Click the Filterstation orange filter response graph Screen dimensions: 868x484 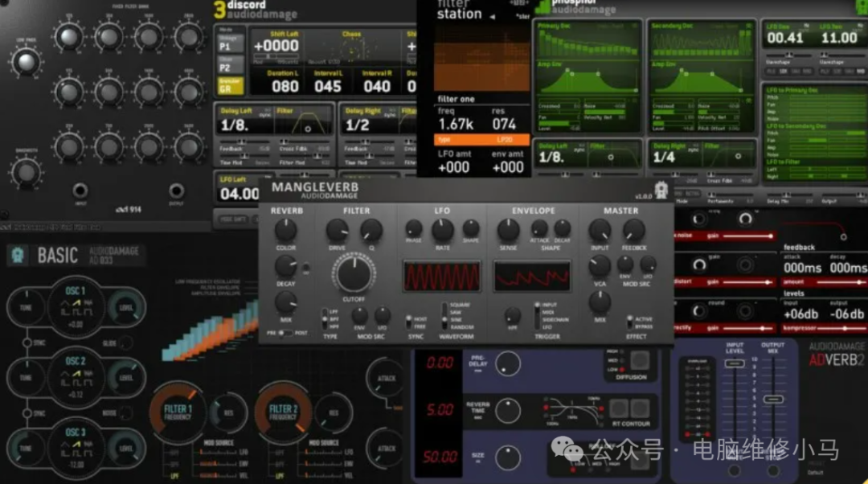coord(481,58)
